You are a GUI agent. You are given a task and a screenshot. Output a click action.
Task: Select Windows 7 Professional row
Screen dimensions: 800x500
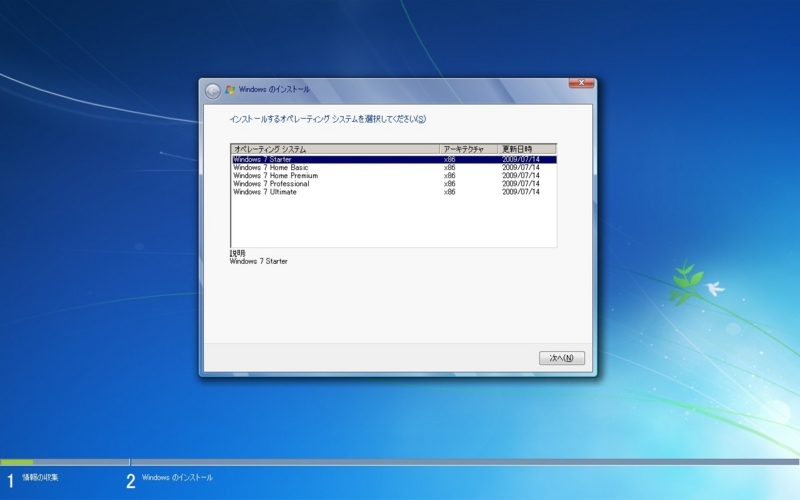394,184
